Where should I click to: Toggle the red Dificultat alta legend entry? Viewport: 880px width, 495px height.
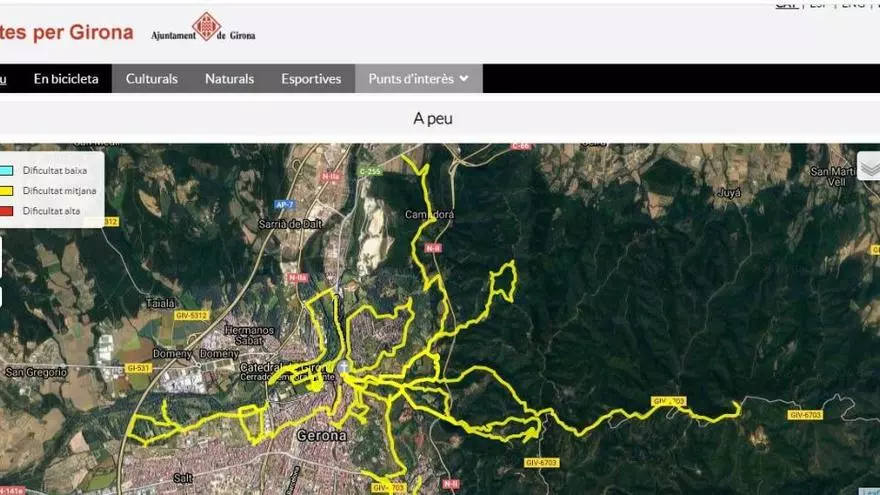51,211
